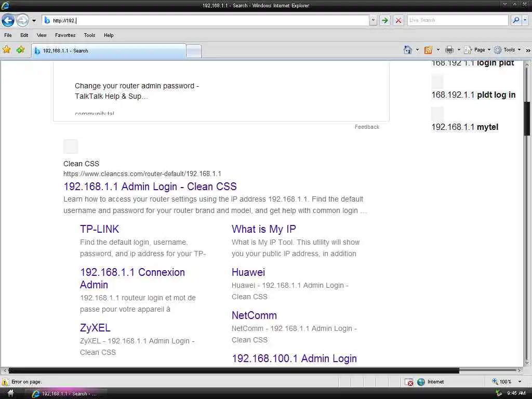The image size is (532, 399).
Task: Expand the address bar history dropdown
Action: pos(373,20)
